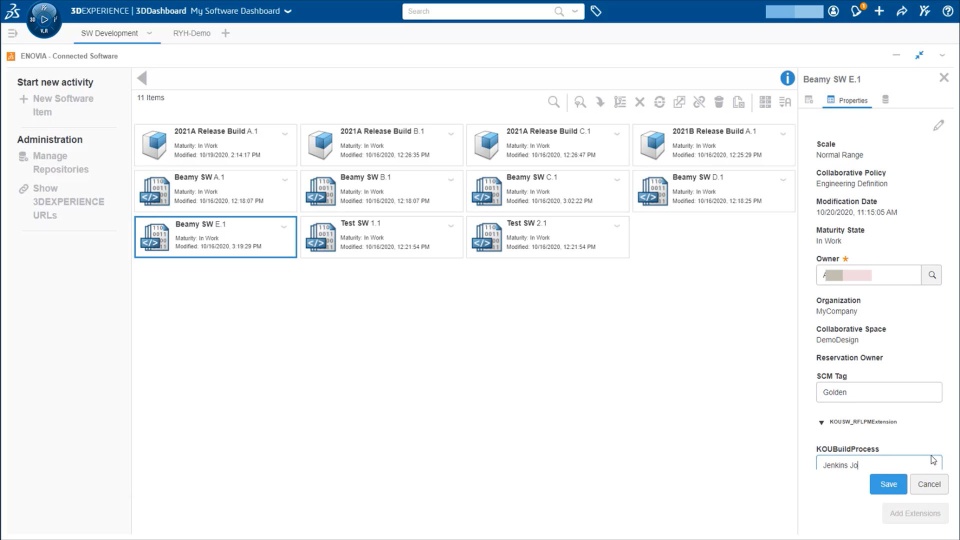Click the unlink toolbar icon
The width and height of the screenshot is (960, 540).
click(699, 102)
